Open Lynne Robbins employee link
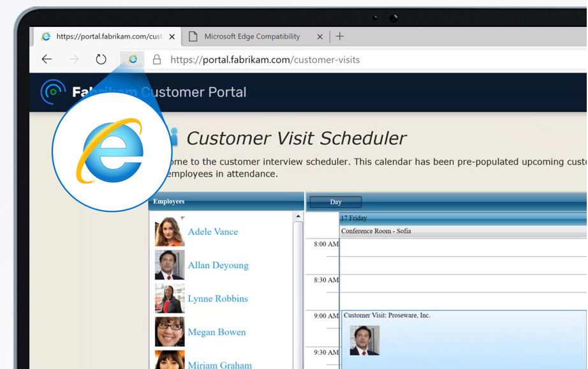Viewport: 588px width, 369px height. point(218,299)
